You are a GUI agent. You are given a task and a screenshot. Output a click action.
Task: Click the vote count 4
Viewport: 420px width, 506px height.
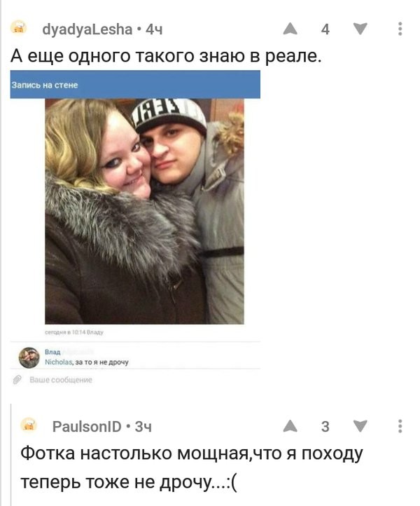click(325, 29)
